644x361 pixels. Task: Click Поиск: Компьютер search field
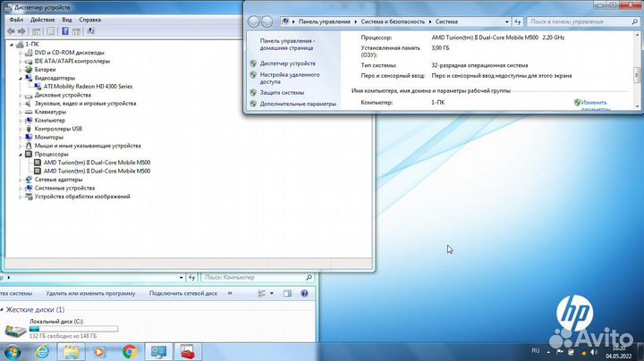click(x=257, y=278)
